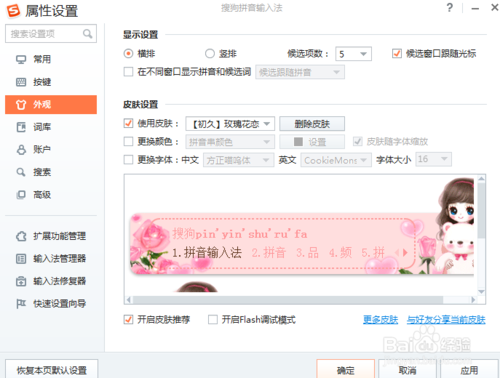Viewport: 500px width, 378px height.
Task: Click the square icon beside 高级
Action: pyautogui.click(x=21, y=195)
